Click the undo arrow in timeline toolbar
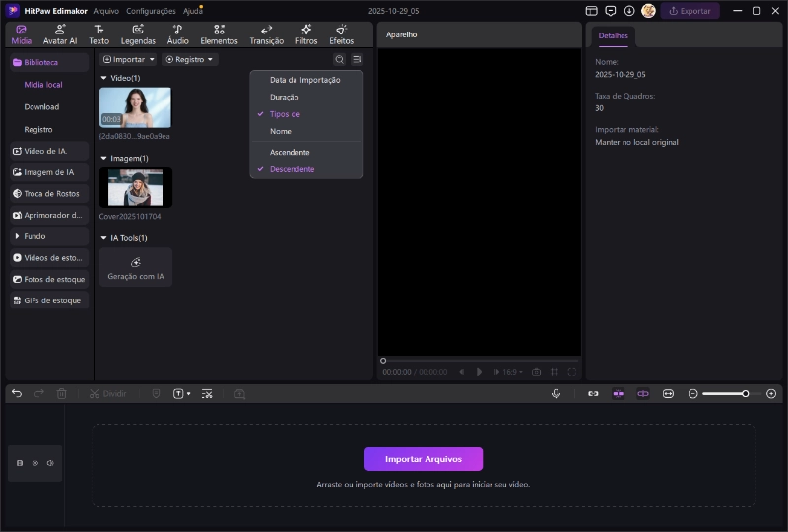788x532 pixels. tap(17, 393)
